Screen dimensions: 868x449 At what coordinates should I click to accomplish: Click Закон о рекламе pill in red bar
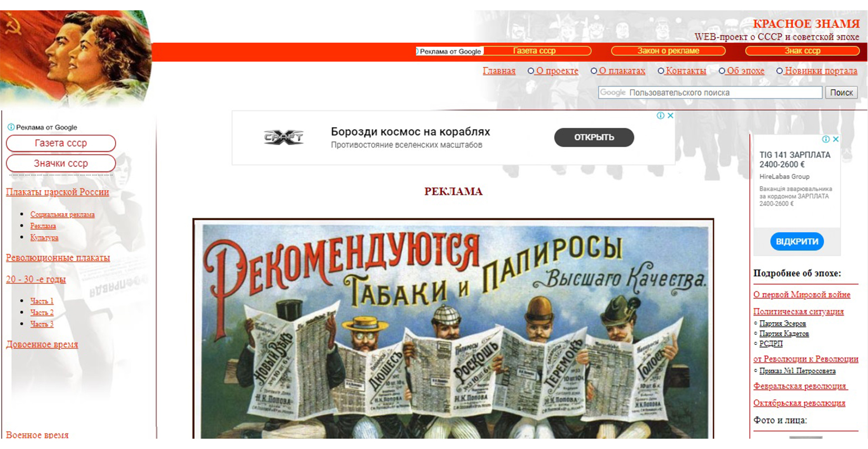[x=668, y=51]
